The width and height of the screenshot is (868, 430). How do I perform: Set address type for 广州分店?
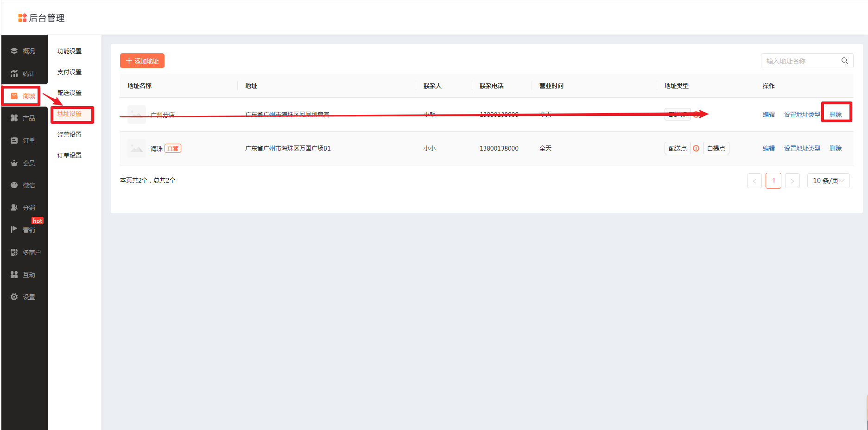click(802, 114)
